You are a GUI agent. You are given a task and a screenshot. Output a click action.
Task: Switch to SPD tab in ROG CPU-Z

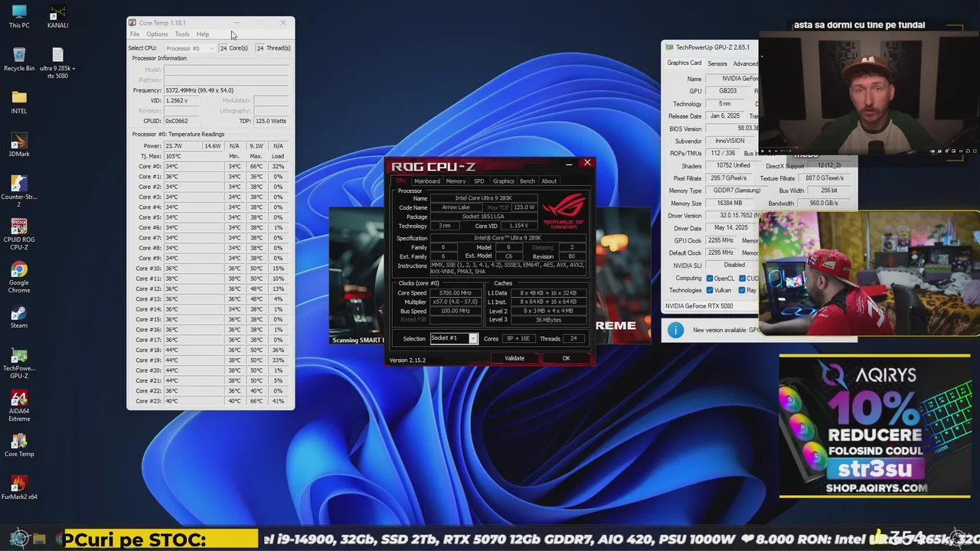(x=479, y=181)
